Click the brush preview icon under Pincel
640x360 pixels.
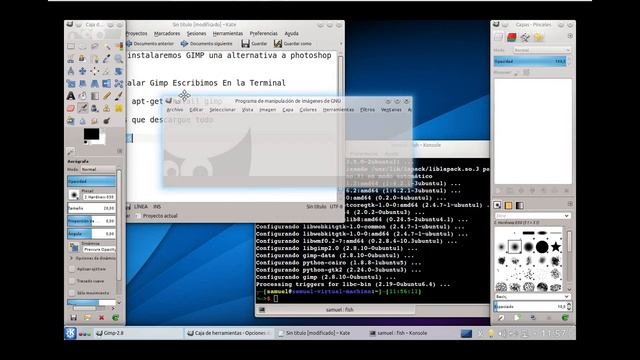coord(74,195)
